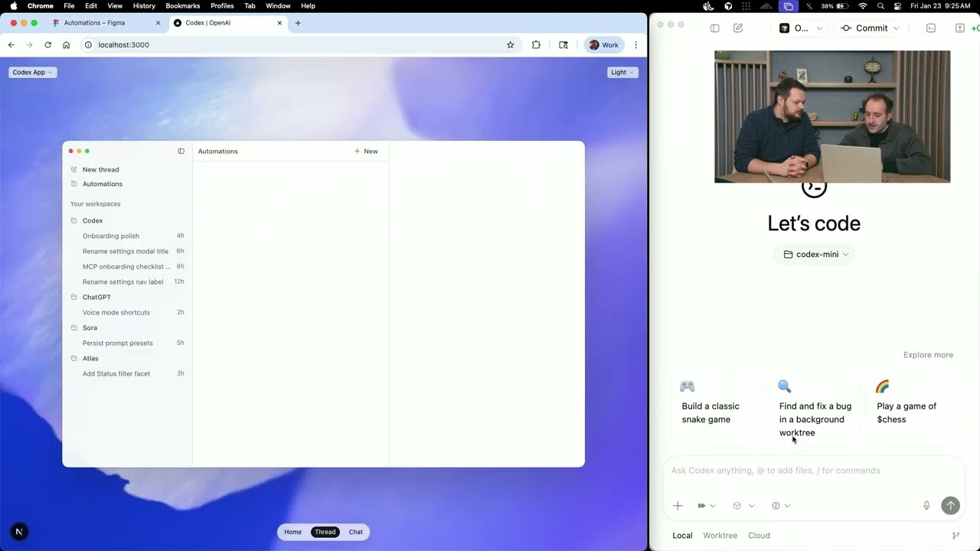Open the brain reasoning effort dropdown
The width and height of the screenshot is (980, 551).
tap(781, 506)
